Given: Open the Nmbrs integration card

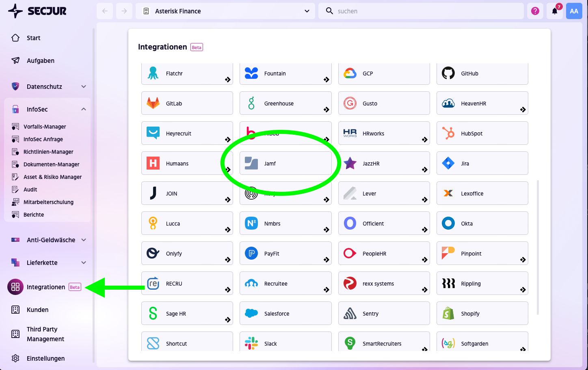Looking at the screenshot, I should (x=285, y=223).
